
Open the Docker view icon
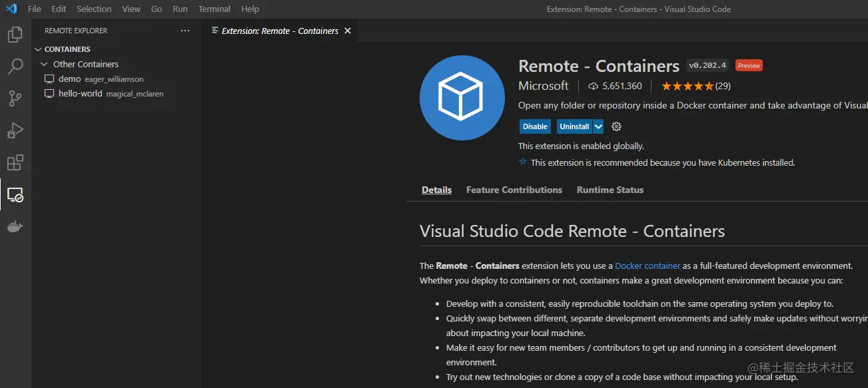(15, 227)
